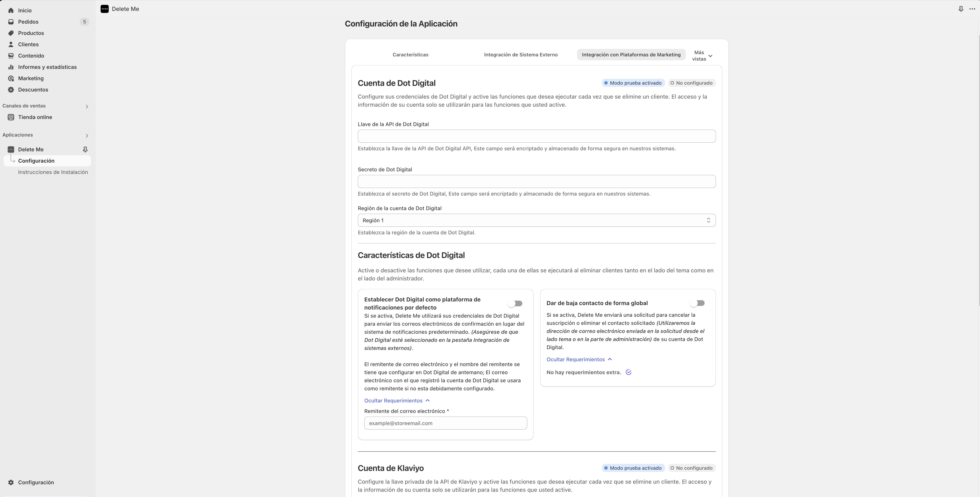Click the Tienda online store icon
The image size is (980, 497).
[x=11, y=117]
